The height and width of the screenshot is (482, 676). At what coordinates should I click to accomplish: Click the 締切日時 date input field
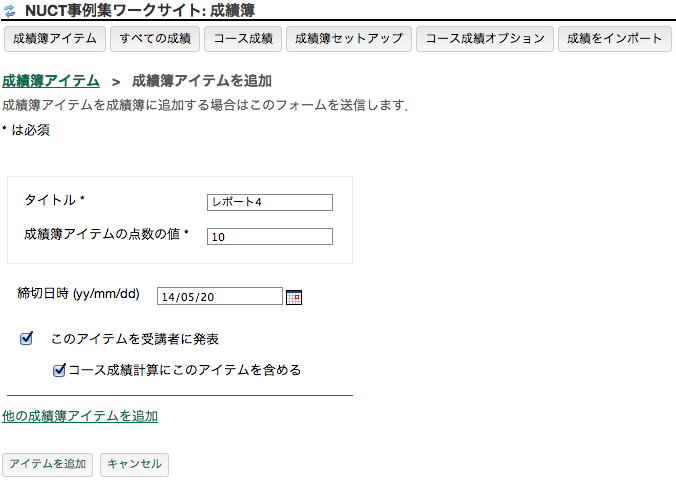point(220,296)
